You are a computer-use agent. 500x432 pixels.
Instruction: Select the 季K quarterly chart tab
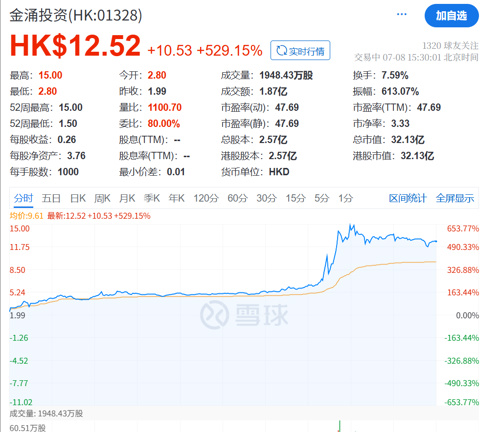pyautogui.click(x=152, y=198)
